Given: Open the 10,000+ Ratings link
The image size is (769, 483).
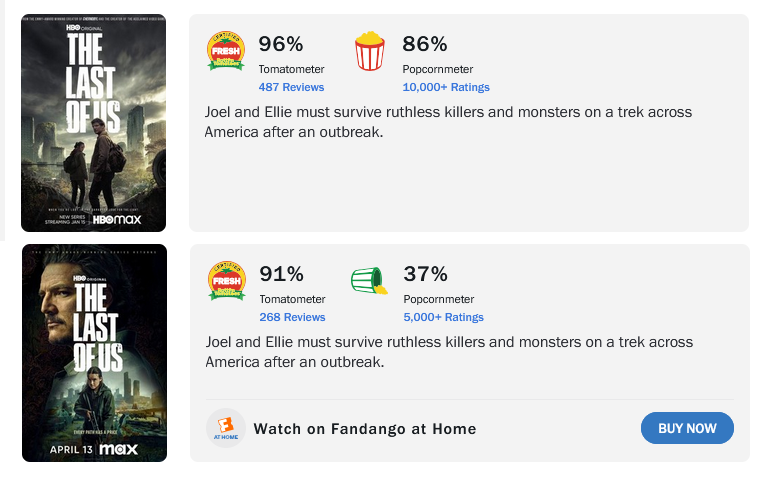Looking at the screenshot, I should click(446, 87).
